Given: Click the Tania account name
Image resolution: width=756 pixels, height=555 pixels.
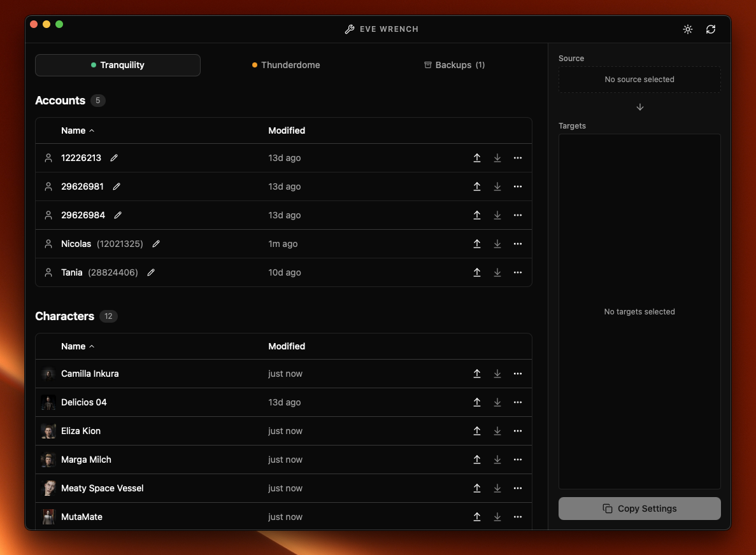Looking at the screenshot, I should tap(72, 272).
